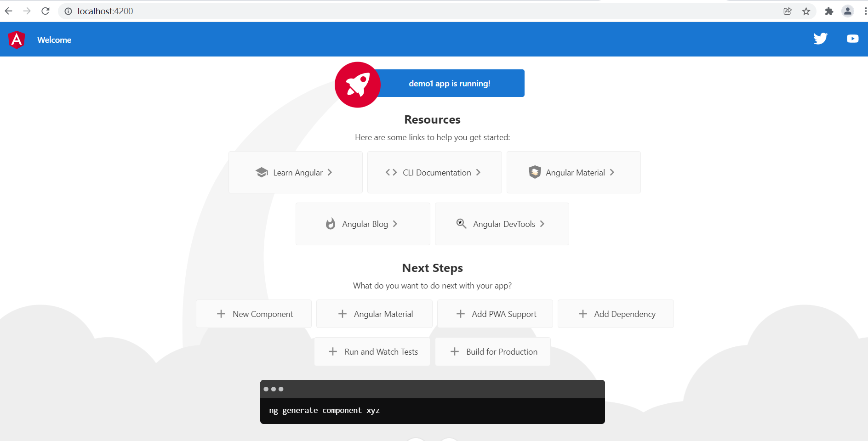This screenshot has height=441, width=868.
Task: Click the chevron arrow after Angular DevTools
Action: (542, 224)
